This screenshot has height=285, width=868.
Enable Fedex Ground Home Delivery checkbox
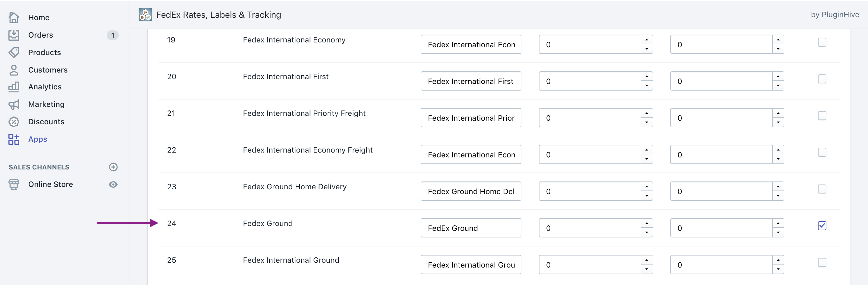[x=822, y=189]
